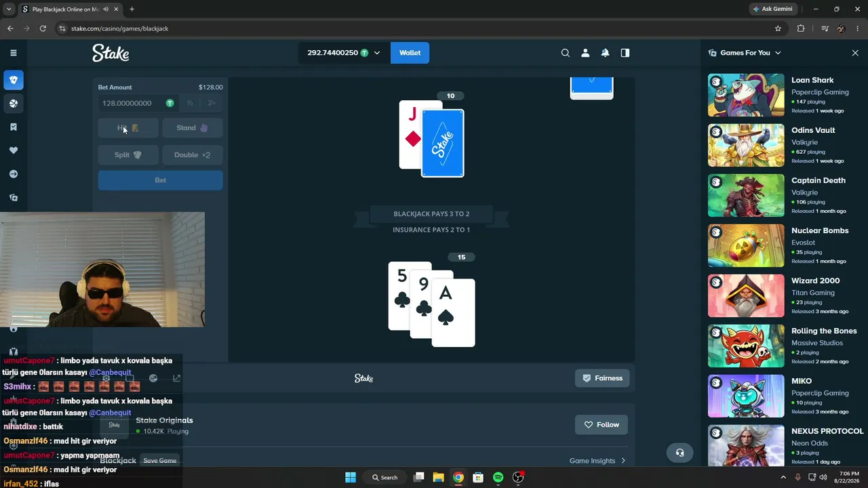Click the taskbar Search box
This screenshot has height=488, width=868.
point(384,477)
